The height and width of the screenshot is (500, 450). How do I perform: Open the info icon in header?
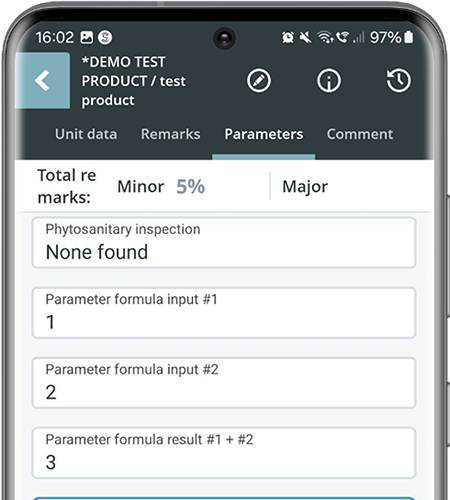point(329,81)
